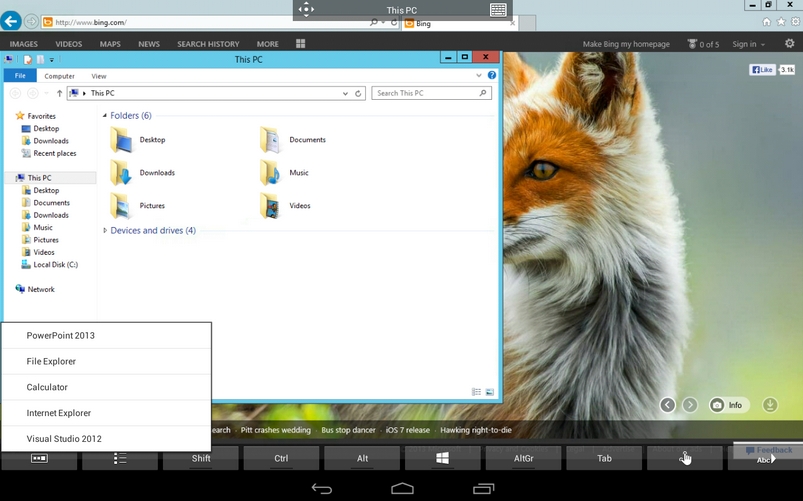Screen dimensions: 803x501
Task: Click Make Bing my homepage link
Action: [626, 44]
